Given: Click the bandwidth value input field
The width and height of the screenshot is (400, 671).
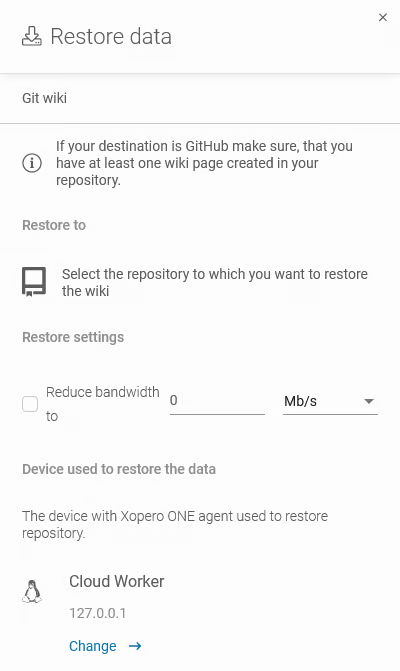Looking at the screenshot, I should tap(217, 401).
